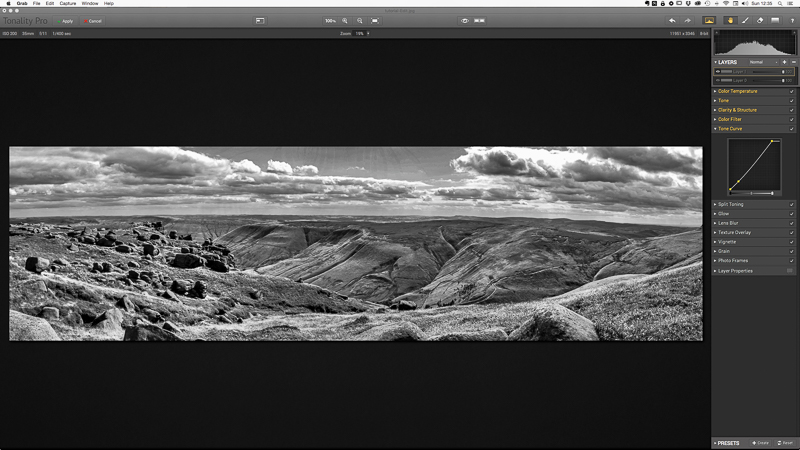Toggle the Grain effect checkbox
The height and width of the screenshot is (450, 800).
tap(791, 251)
